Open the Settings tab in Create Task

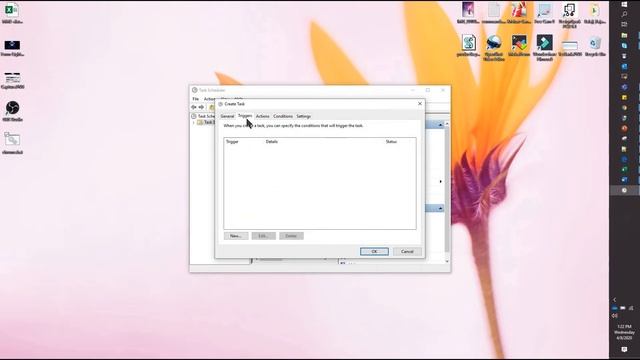point(303,116)
